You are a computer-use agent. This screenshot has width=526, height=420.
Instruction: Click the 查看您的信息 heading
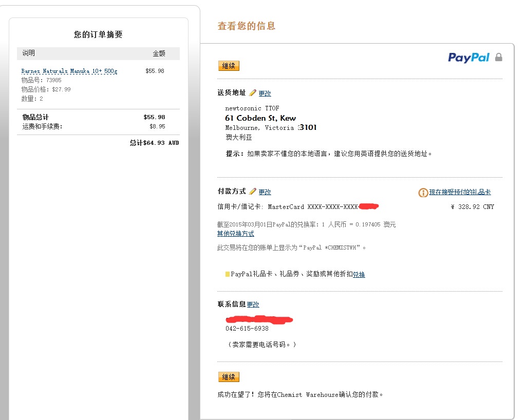(x=247, y=26)
